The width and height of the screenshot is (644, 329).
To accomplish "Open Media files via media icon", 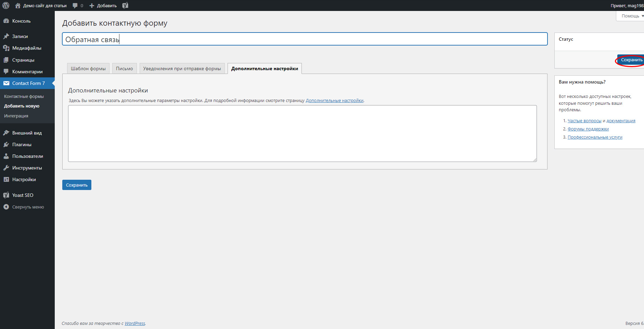I will (x=6, y=48).
